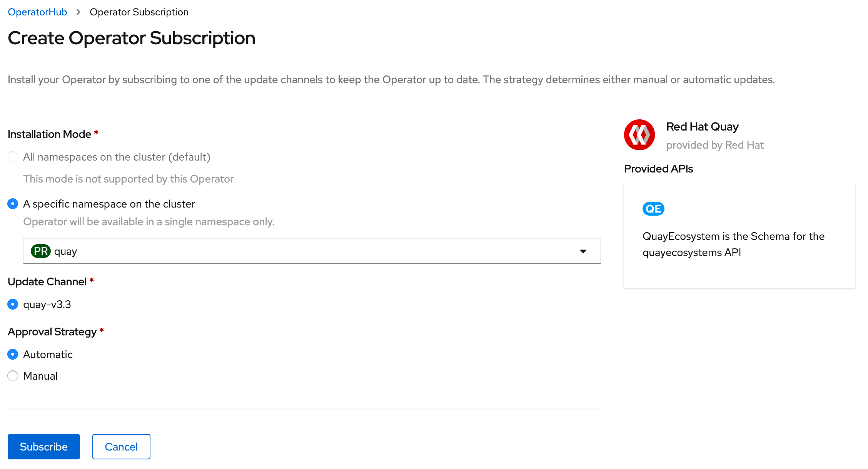Click the QE badge icon

click(653, 209)
